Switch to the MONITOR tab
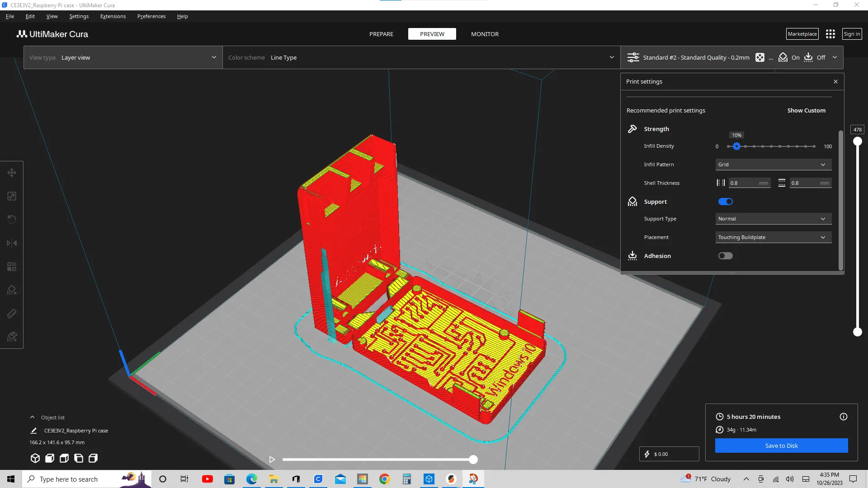This screenshot has height=488, width=868. (485, 34)
